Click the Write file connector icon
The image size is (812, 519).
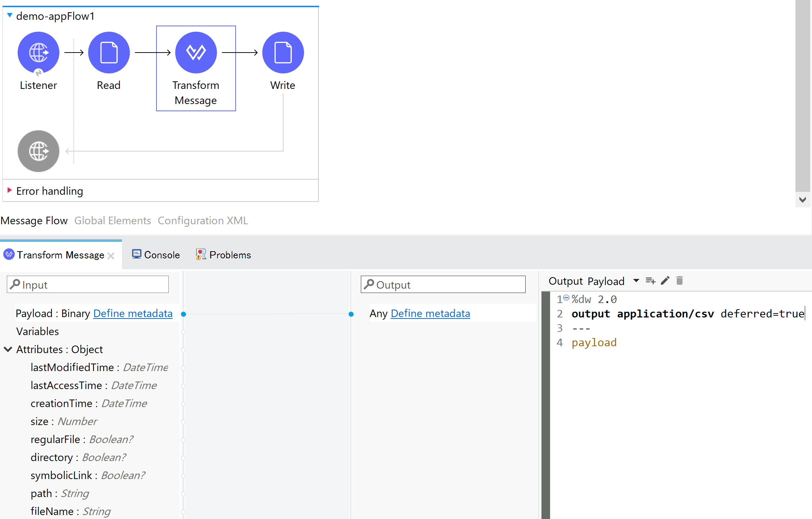283,53
